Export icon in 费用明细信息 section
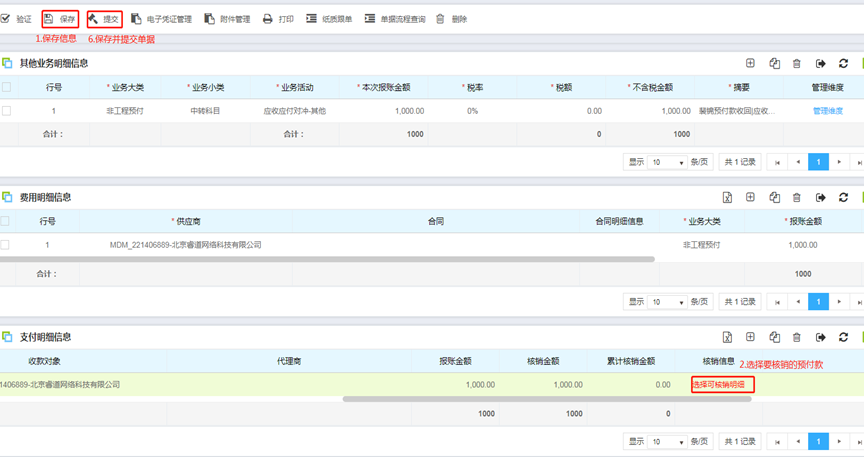 pyautogui.click(x=820, y=197)
